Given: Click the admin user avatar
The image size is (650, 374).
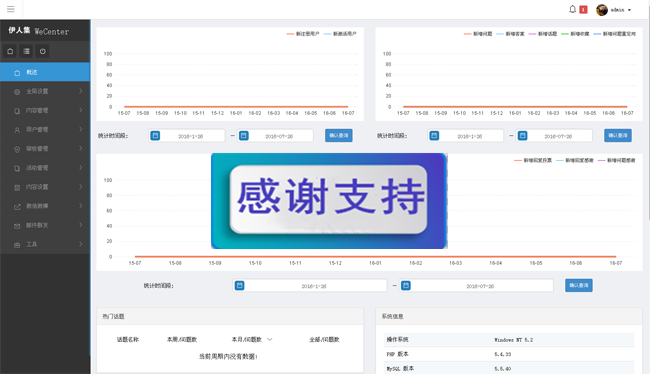Looking at the screenshot, I should tap(602, 10).
